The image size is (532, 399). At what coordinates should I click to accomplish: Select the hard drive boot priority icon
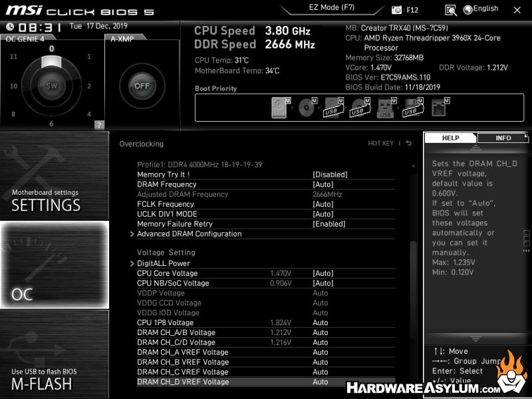point(281,108)
